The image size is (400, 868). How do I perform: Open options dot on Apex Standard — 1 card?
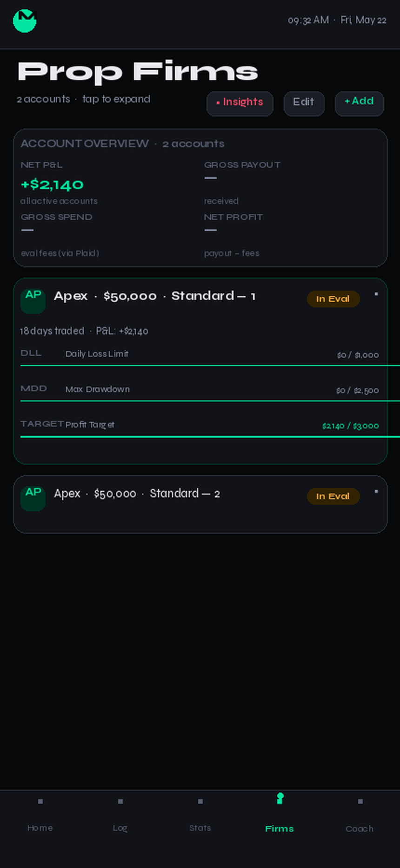pyautogui.click(x=376, y=294)
